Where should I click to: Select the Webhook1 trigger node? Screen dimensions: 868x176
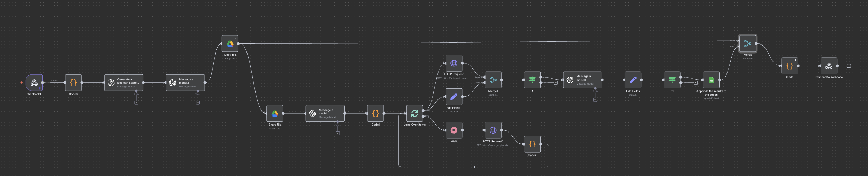[34, 83]
